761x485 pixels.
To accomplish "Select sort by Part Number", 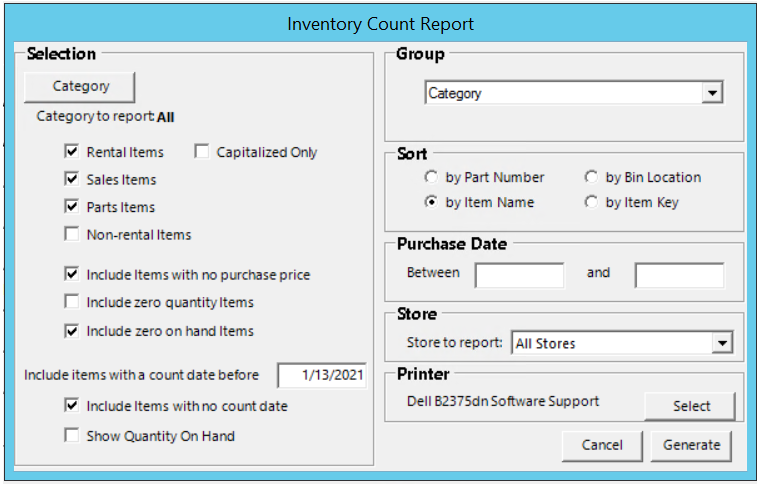I will (431, 177).
